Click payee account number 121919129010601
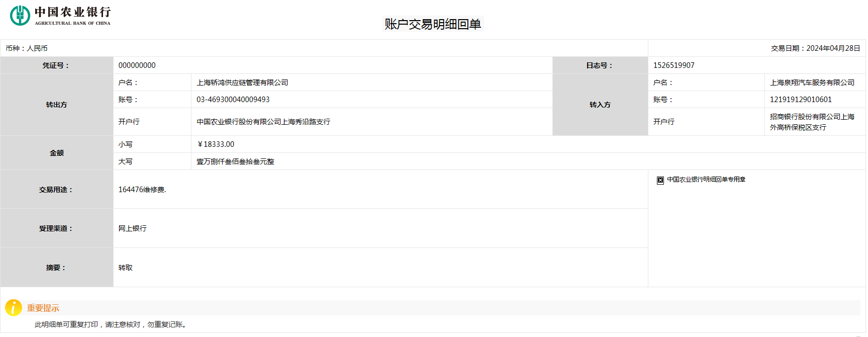The height and width of the screenshot is (337, 868). point(801,100)
